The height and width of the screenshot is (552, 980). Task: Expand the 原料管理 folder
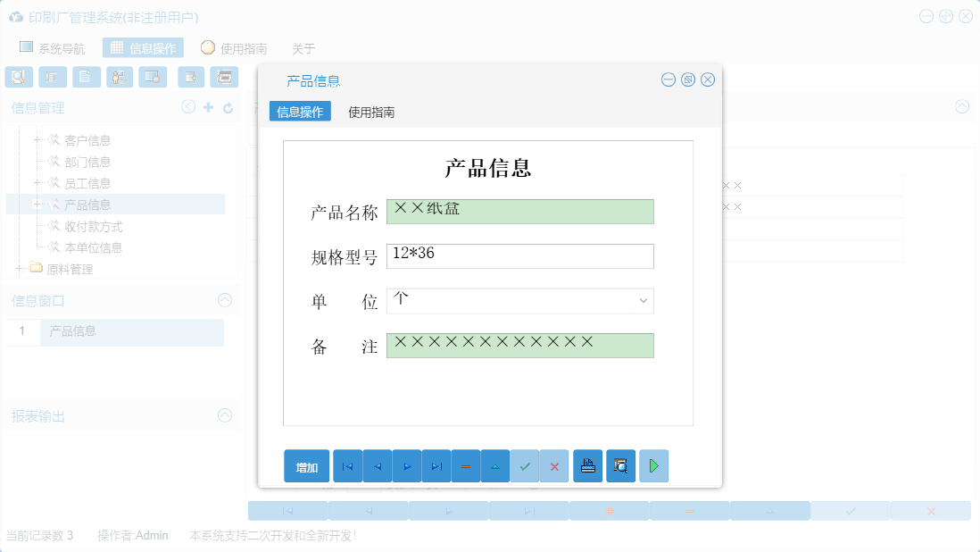(18, 268)
